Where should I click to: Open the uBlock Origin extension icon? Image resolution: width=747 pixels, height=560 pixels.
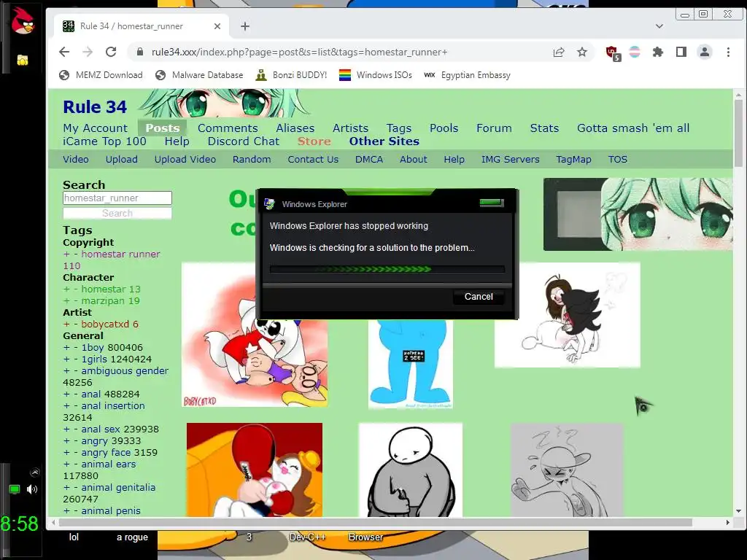(613, 52)
